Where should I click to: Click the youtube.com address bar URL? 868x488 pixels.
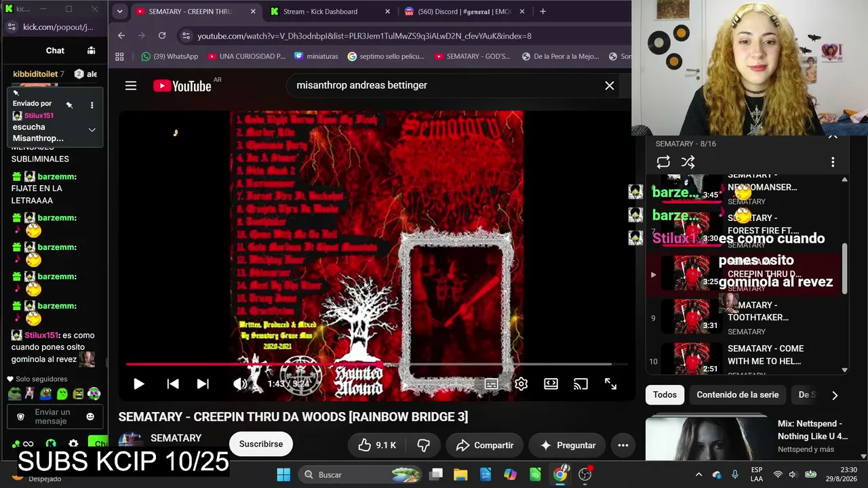point(364,36)
